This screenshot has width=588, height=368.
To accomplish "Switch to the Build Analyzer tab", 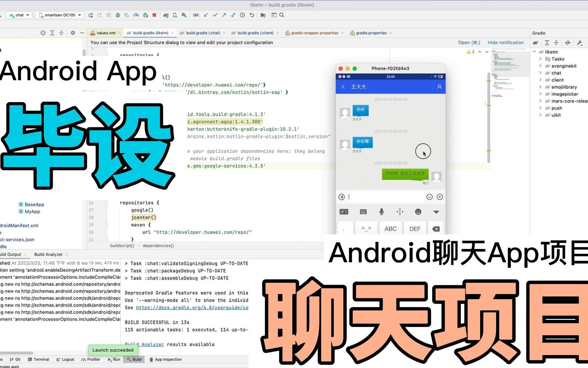I will coord(48,254).
